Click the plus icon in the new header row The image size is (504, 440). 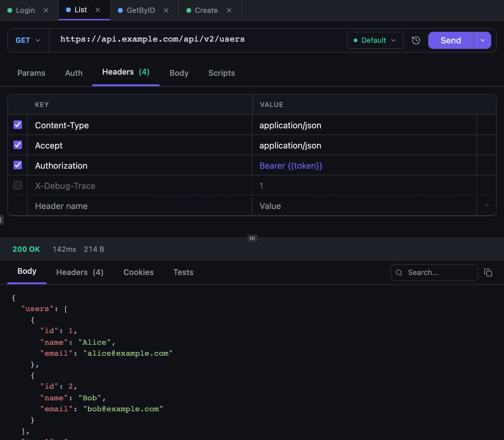[x=487, y=206]
